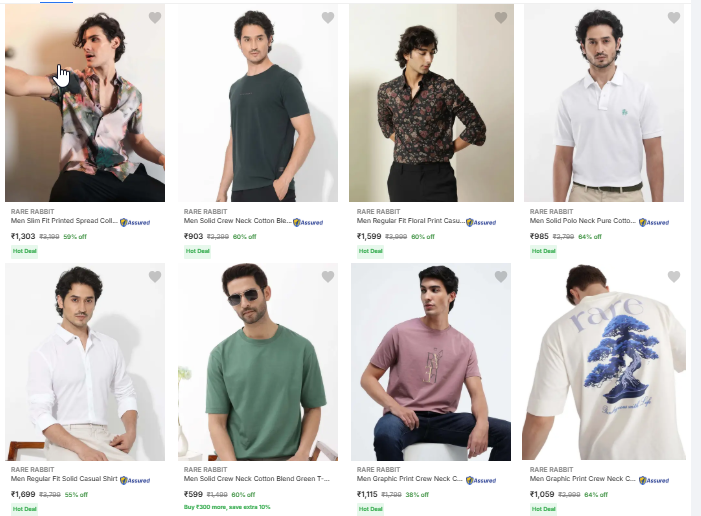Open Men Slim Fit Printed Spread Collar link

64,221
